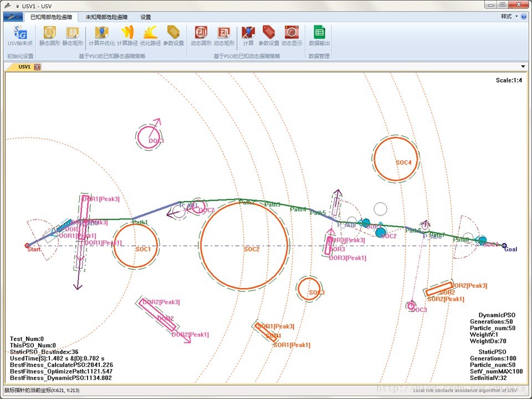This screenshot has height=399, width=532.
Task: Select the 静态圆形 static circle tool
Action: 49,35
